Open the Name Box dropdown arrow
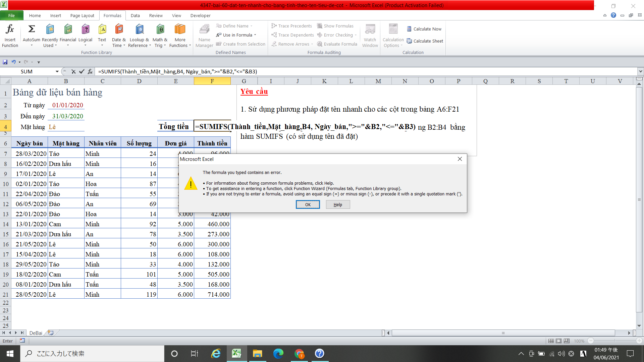This screenshot has width=644, height=362. click(x=57, y=71)
